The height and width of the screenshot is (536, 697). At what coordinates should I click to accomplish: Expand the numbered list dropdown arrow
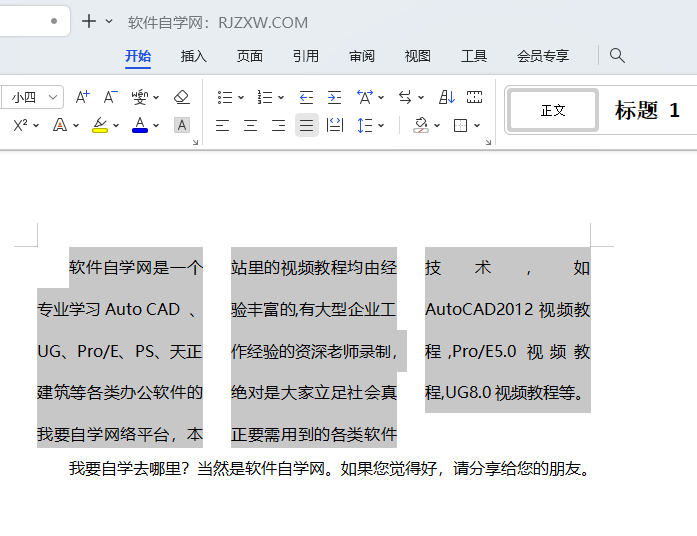281,97
